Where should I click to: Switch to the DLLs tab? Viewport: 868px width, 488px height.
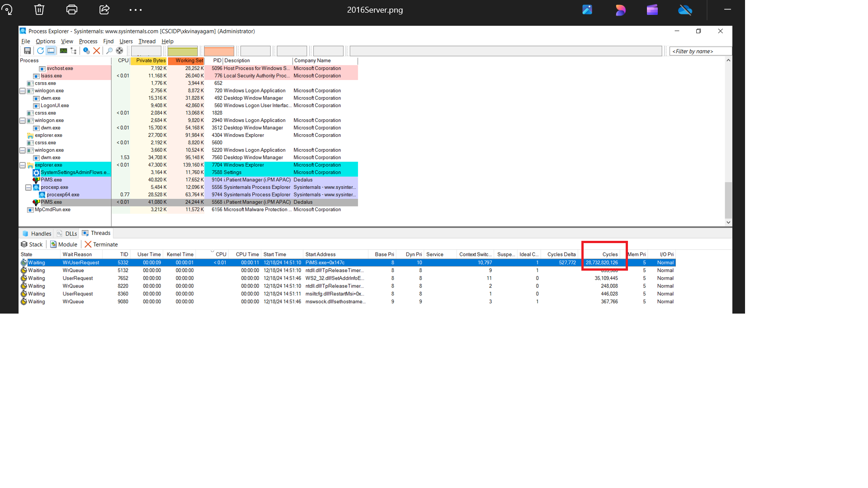(x=67, y=234)
